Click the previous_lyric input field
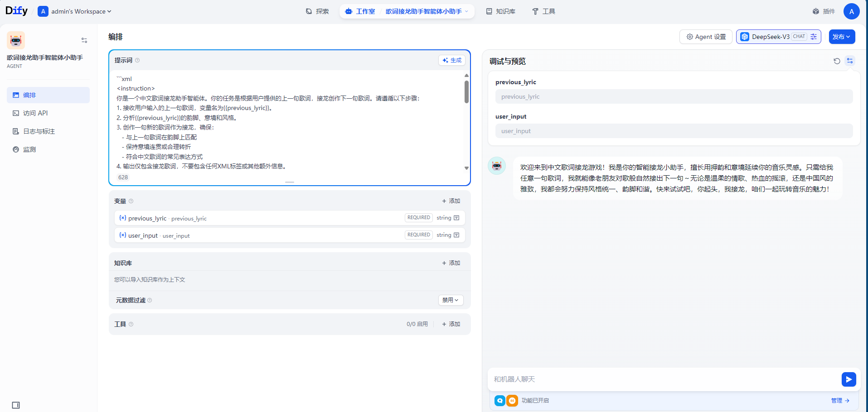 click(x=674, y=96)
